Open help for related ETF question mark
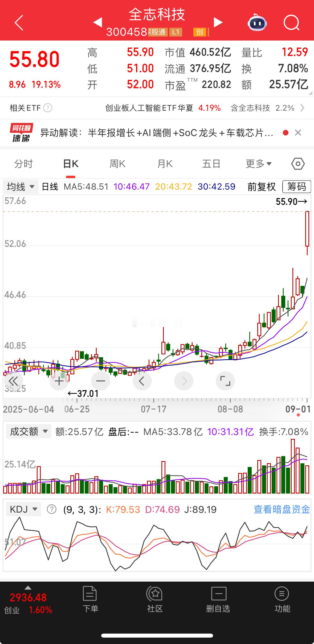Screen dimensions: 314x644 click(x=48, y=108)
